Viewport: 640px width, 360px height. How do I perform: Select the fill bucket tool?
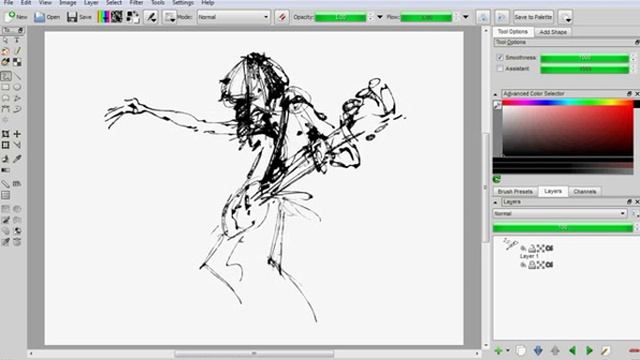pyautogui.click(x=6, y=159)
